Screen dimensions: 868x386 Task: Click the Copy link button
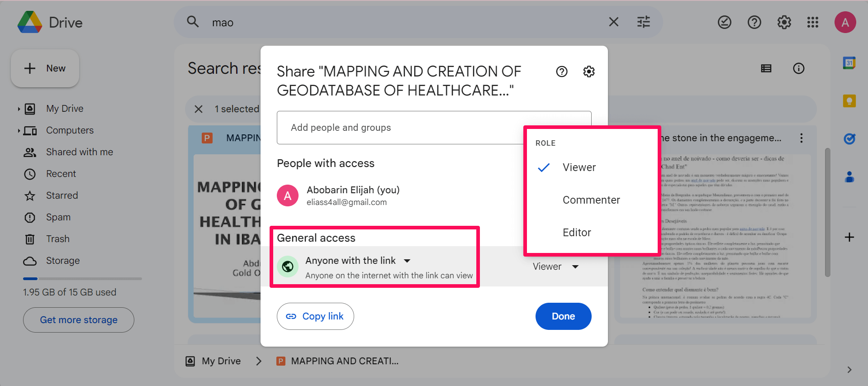[x=315, y=316]
